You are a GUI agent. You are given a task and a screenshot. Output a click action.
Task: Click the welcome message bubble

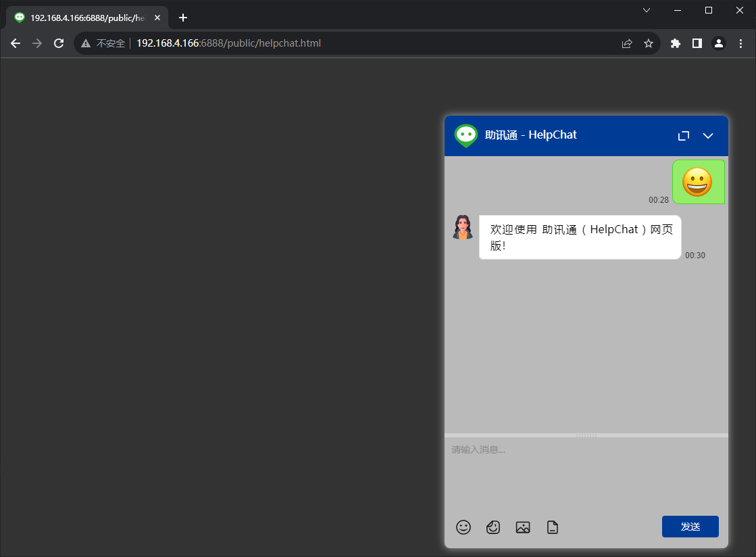(580, 237)
